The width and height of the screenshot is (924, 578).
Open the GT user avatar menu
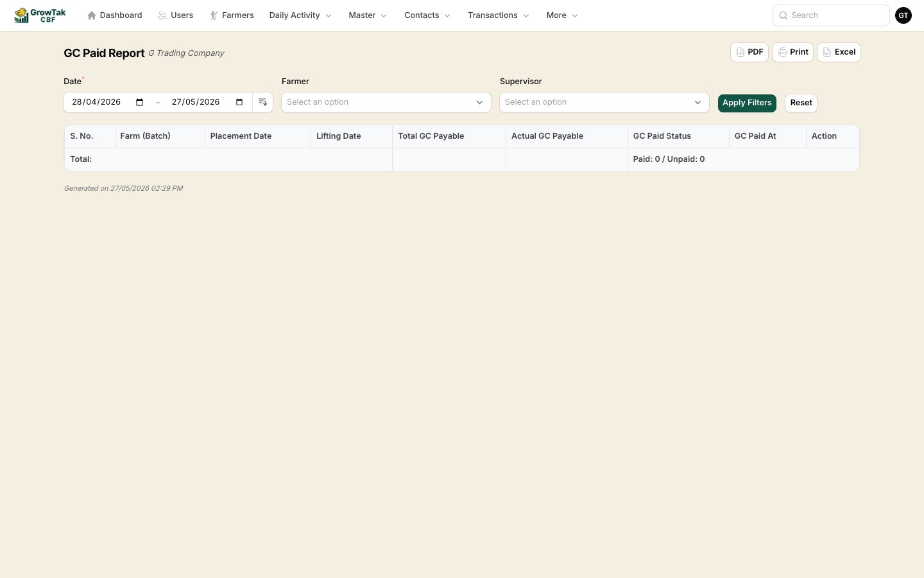click(903, 15)
